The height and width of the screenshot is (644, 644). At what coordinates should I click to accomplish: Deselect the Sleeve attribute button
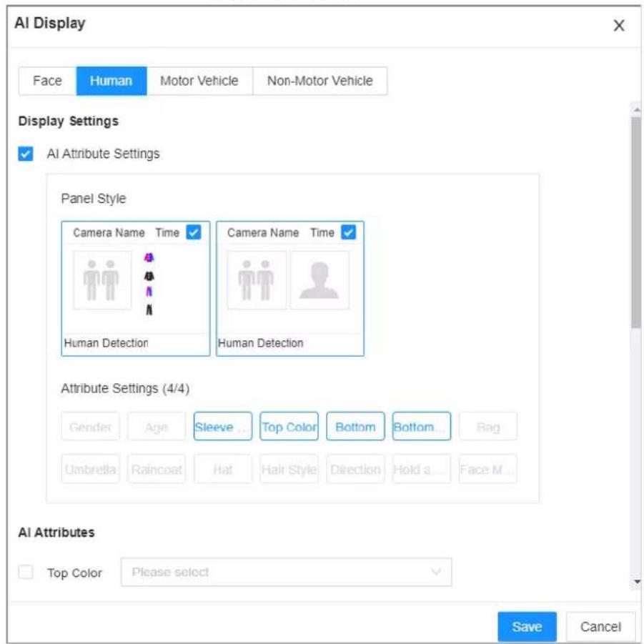(x=222, y=426)
